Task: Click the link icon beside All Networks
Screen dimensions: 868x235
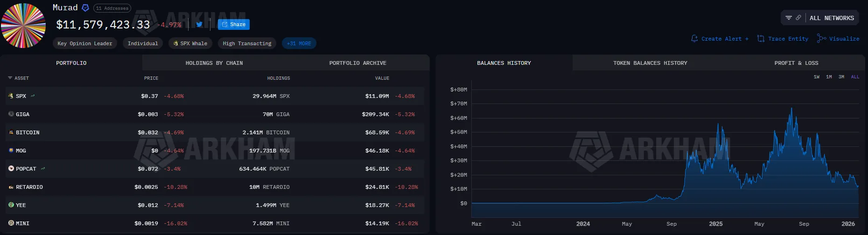Action: pos(798,18)
